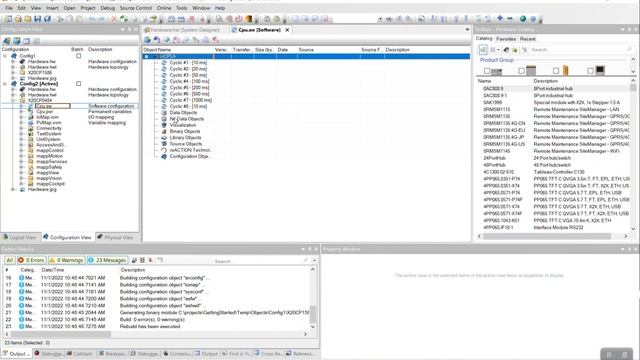
Task: Switch to the catalog Recent tab
Action: (528, 39)
